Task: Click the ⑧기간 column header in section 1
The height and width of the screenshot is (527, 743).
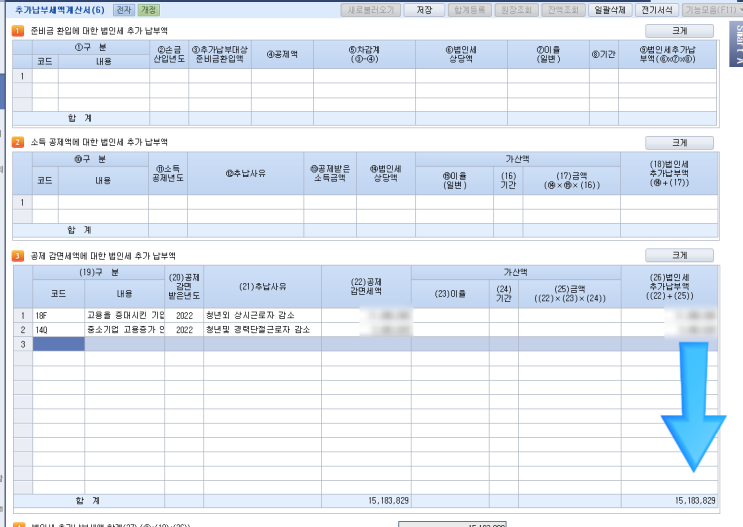Action: pyautogui.click(x=604, y=55)
